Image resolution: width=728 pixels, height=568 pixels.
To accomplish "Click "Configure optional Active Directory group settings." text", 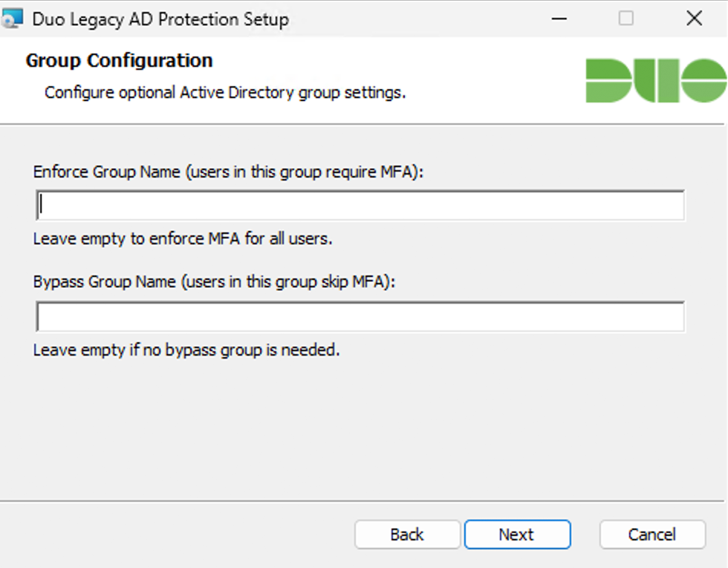I will coord(225,92).
